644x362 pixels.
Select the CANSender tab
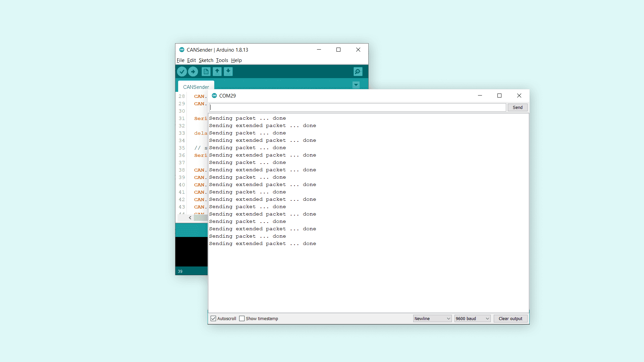click(x=196, y=87)
